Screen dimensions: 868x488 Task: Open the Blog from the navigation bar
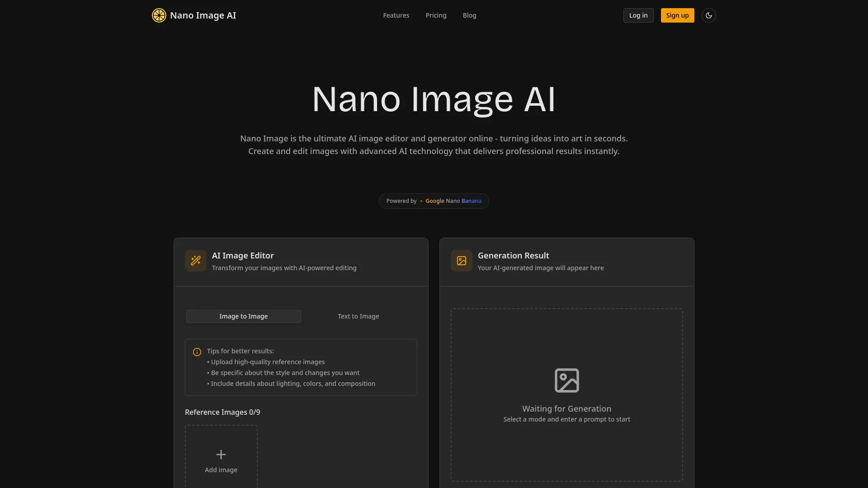(x=469, y=15)
